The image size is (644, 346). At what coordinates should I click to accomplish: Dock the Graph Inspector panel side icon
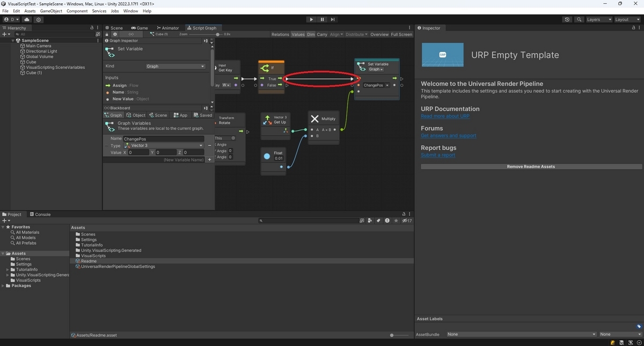(206, 41)
